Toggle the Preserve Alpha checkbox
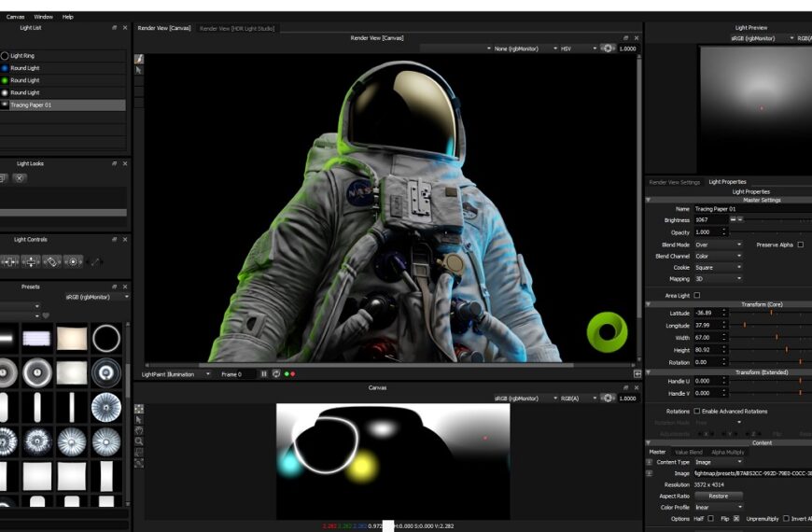812x532 pixels. click(x=801, y=245)
